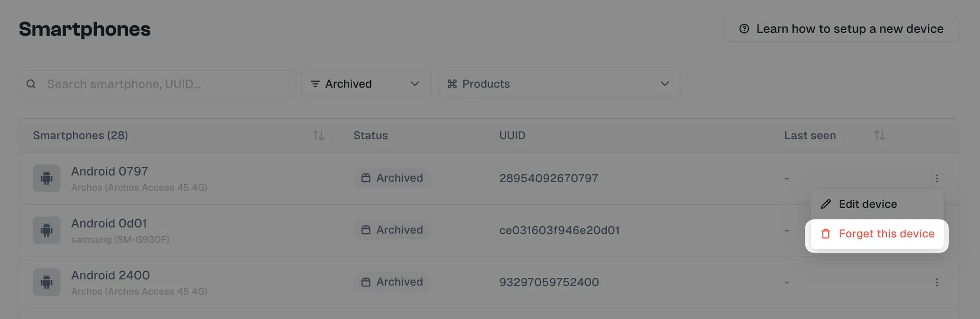Screen dimensions: 980x319
Task: Click the search magnifier icon
Action: tap(31, 84)
